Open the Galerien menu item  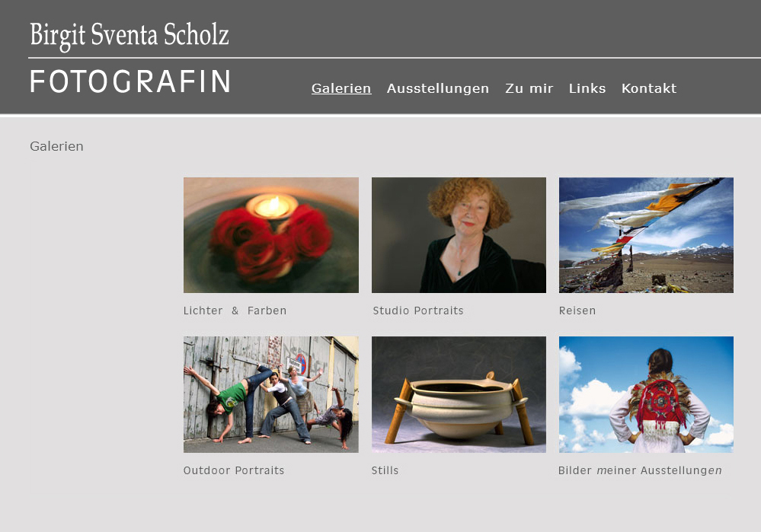pos(341,88)
